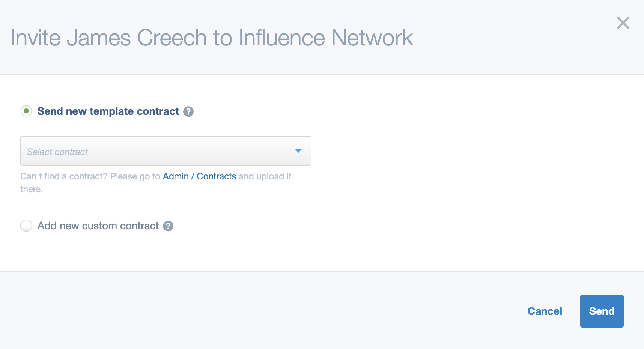Choose the Add new custom contract radio button

pos(26,226)
